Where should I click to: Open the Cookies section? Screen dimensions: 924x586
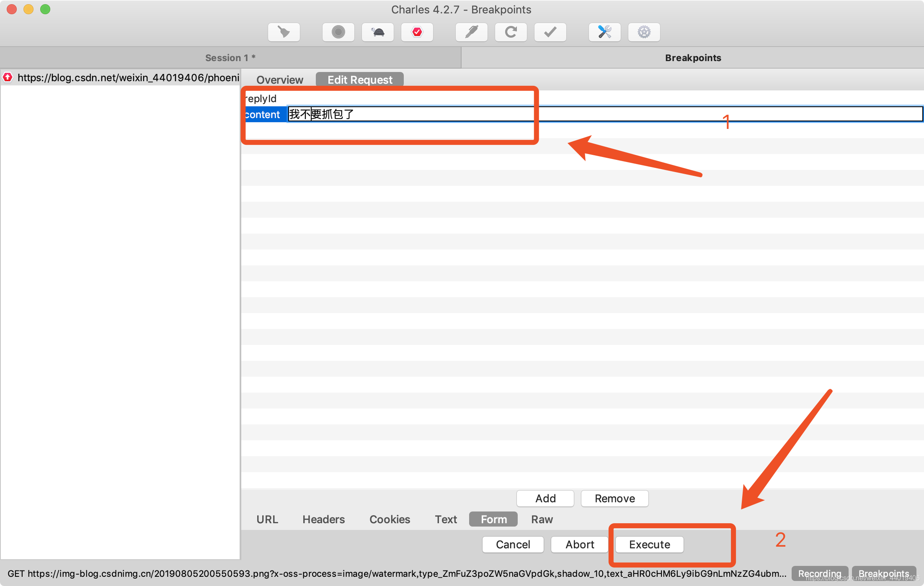[x=390, y=519]
